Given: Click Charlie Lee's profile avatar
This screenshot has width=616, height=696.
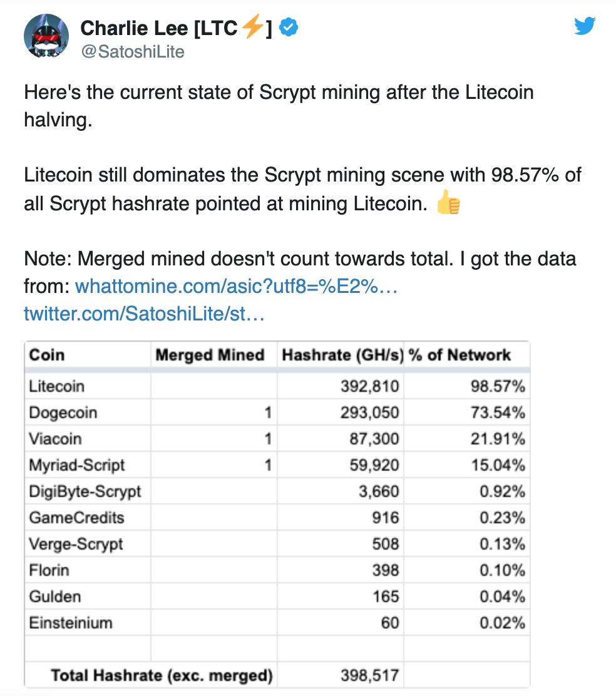Looking at the screenshot, I should coord(46,36).
